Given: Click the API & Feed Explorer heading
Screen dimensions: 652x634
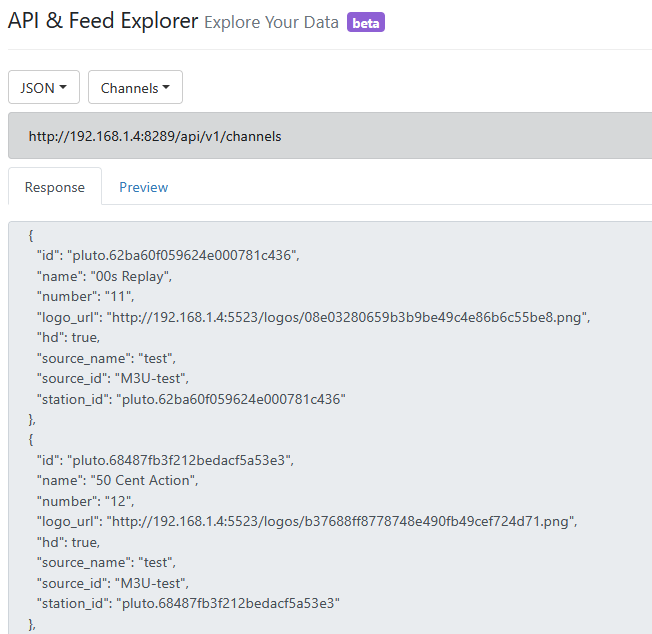Looking at the screenshot, I should 103,21.
